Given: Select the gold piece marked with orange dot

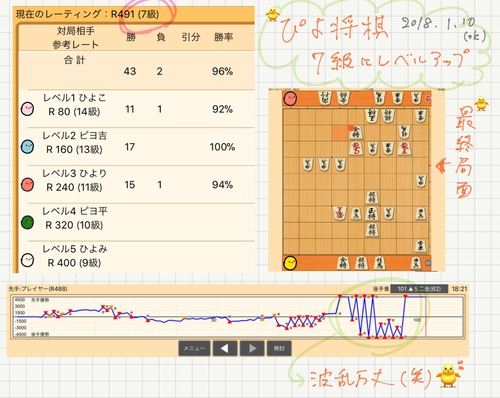Looking at the screenshot, I should 356,132.
